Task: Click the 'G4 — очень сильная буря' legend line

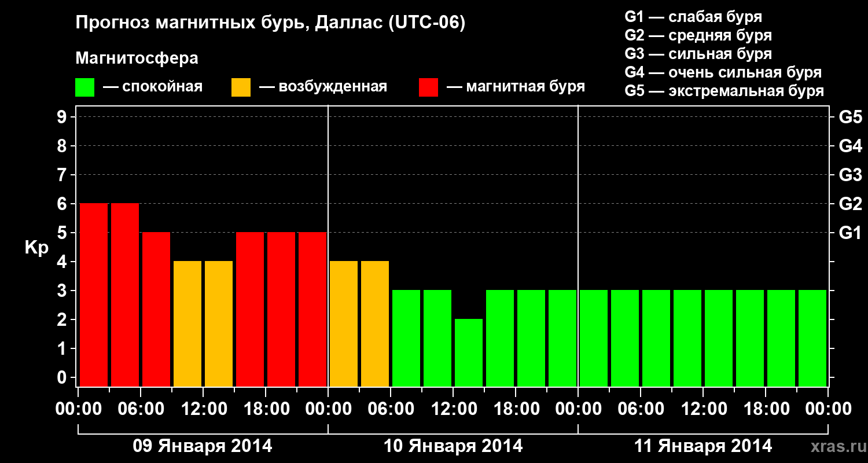Action: [723, 73]
